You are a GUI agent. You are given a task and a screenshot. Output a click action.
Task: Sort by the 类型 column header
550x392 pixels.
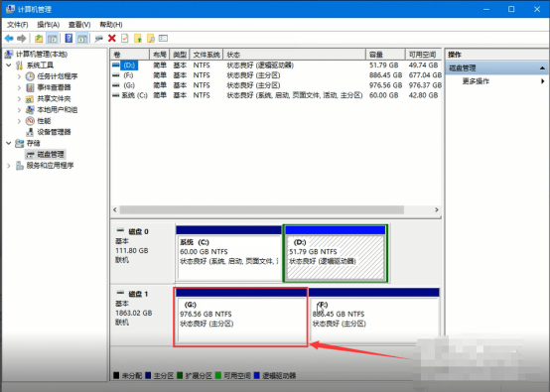pos(180,55)
